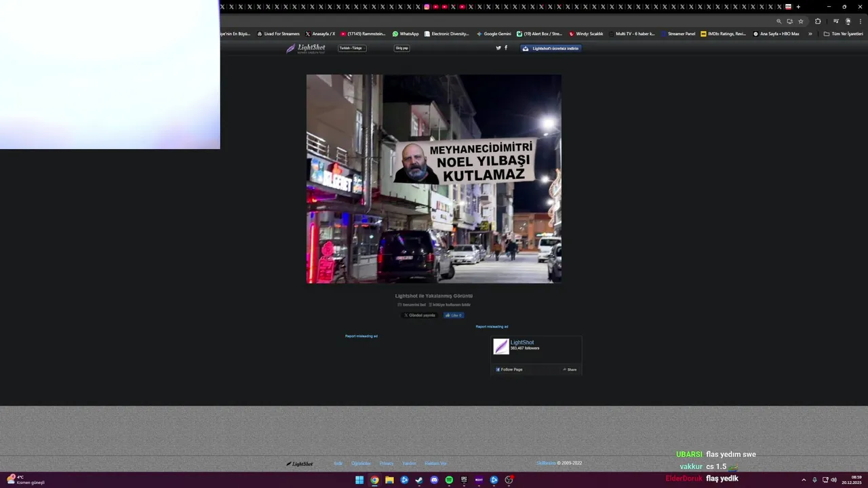868x488 pixels.
Task: Click the X Gönderi yayınla share button
Action: click(x=419, y=315)
